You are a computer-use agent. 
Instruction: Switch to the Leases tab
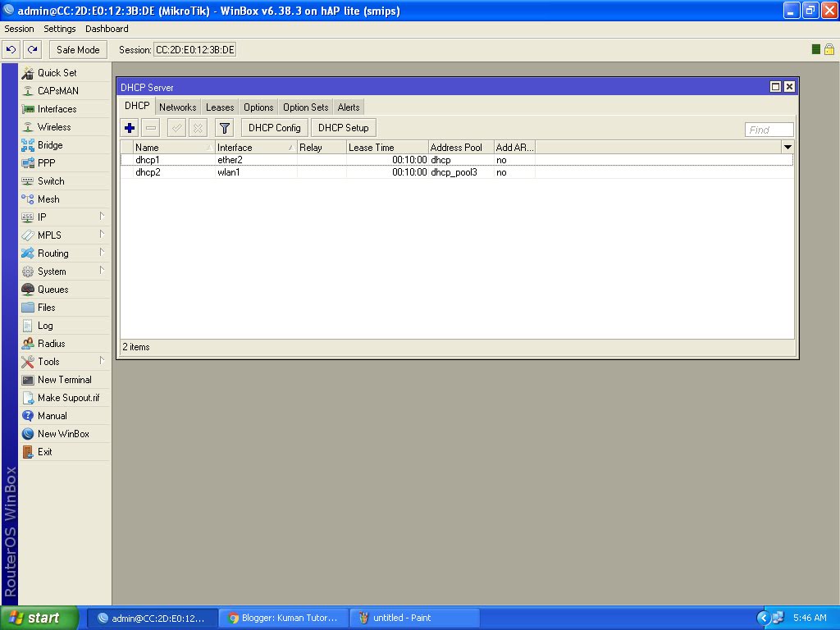pyautogui.click(x=220, y=107)
